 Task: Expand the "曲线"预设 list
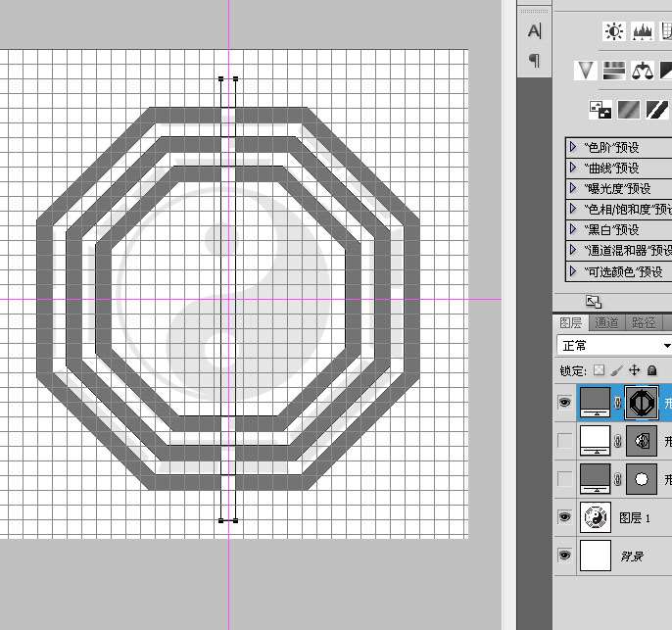pyautogui.click(x=573, y=168)
